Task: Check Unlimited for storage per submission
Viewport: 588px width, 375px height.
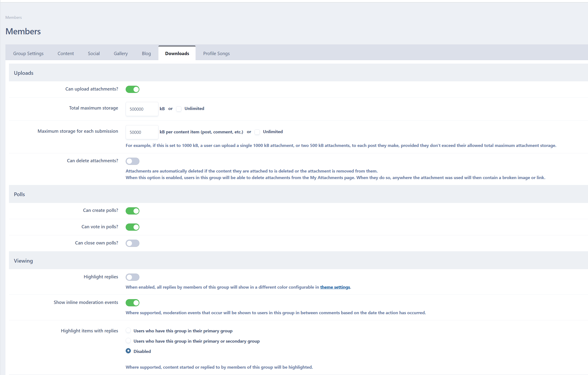Action: coord(257,132)
